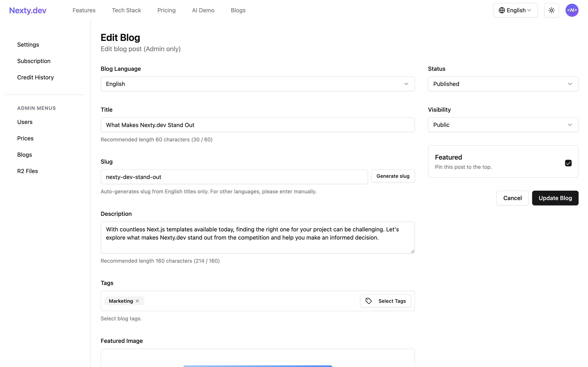Click into the Title input field
Viewport: 588px width, 367px height.
257,125
